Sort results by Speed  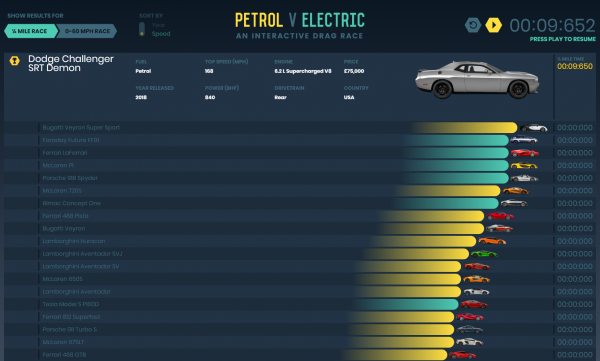pyautogui.click(x=161, y=34)
